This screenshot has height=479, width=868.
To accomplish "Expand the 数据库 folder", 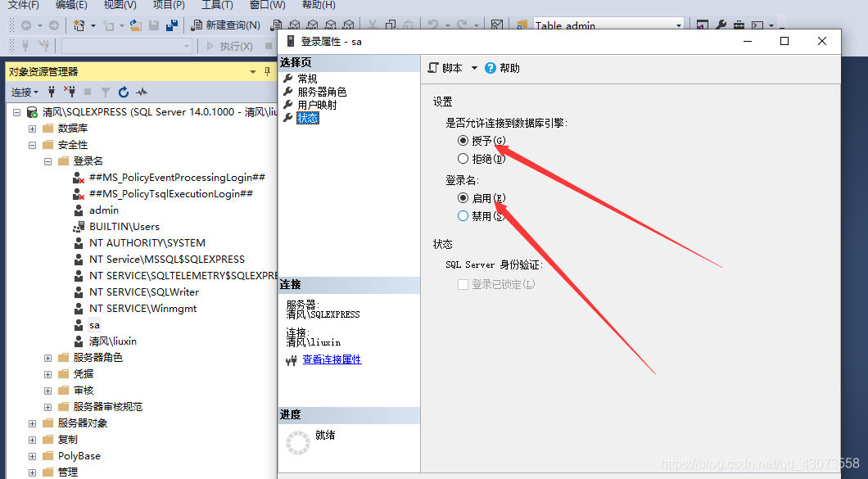I will pyautogui.click(x=32, y=129).
